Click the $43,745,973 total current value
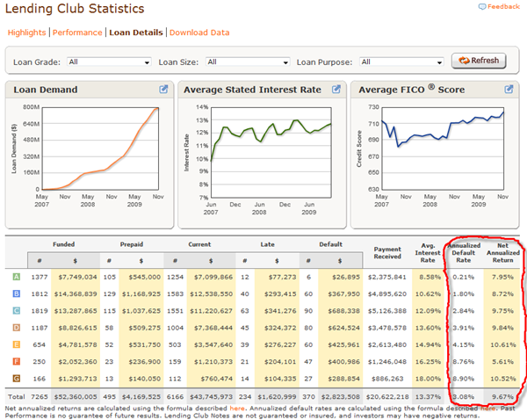The width and height of the screenshot is (527, 420). [211, 396]
